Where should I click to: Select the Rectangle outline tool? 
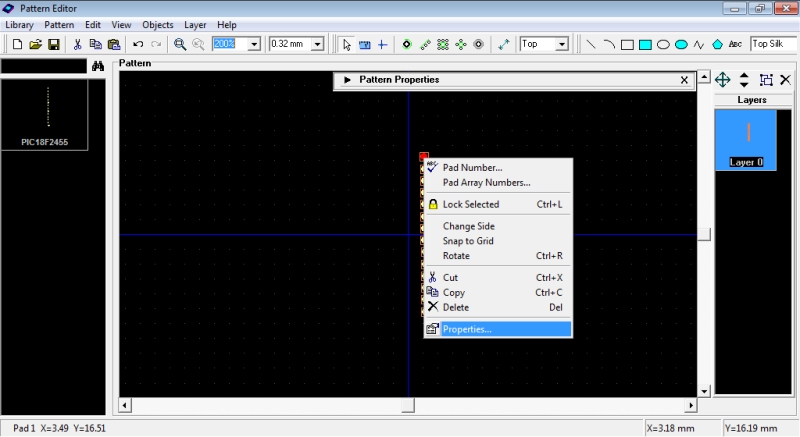[627, 44]
